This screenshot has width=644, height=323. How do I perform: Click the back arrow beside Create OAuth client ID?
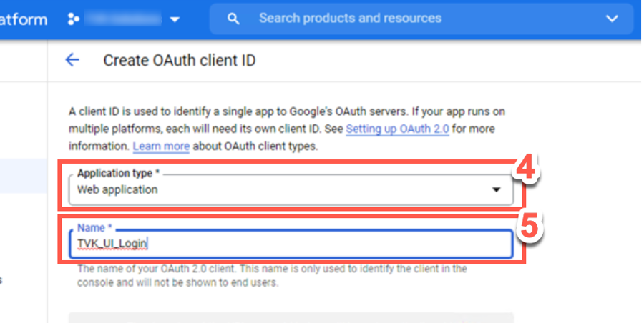pyautogui.click(x=72, y=60)
